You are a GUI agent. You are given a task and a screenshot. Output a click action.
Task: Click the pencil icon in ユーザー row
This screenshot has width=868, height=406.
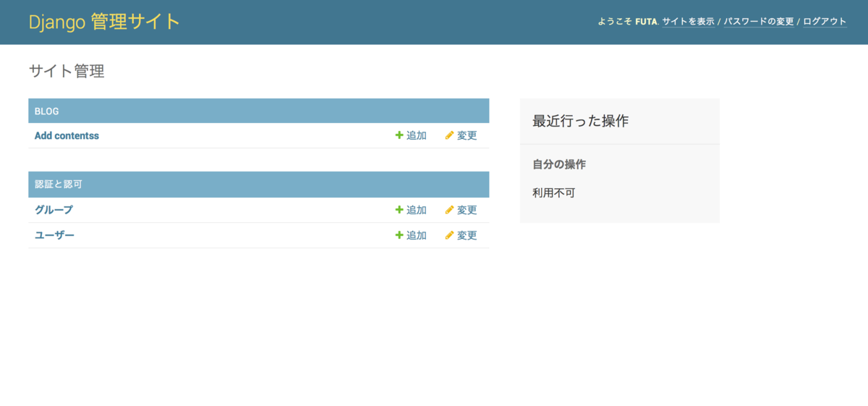pyautogui.click(x=449, y=235)
